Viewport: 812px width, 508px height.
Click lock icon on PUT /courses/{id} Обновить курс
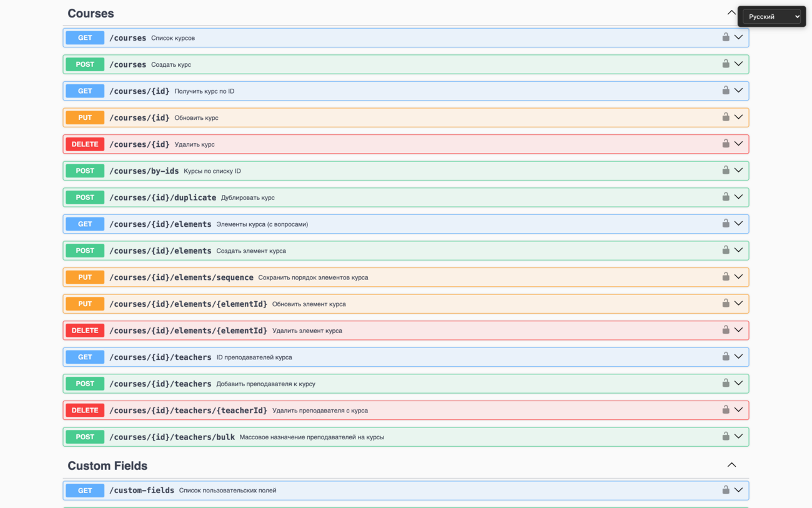pyautogui.click(x=726, y=117)
